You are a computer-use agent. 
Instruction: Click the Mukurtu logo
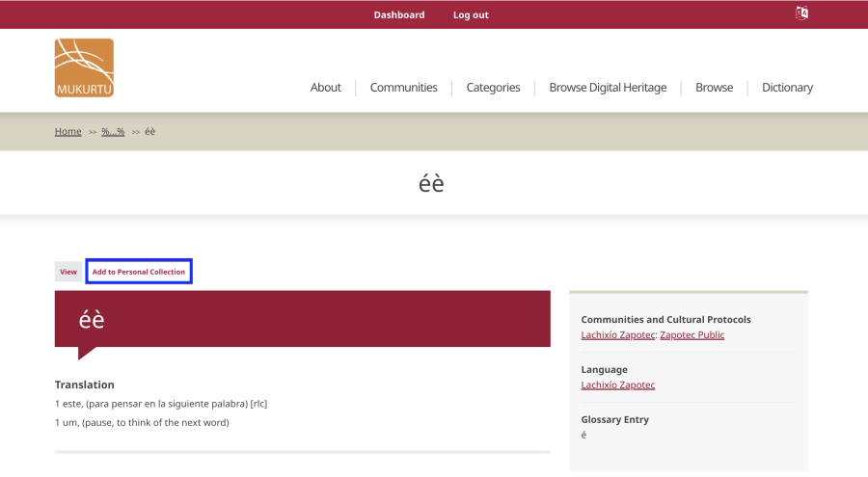pos(84,67)
